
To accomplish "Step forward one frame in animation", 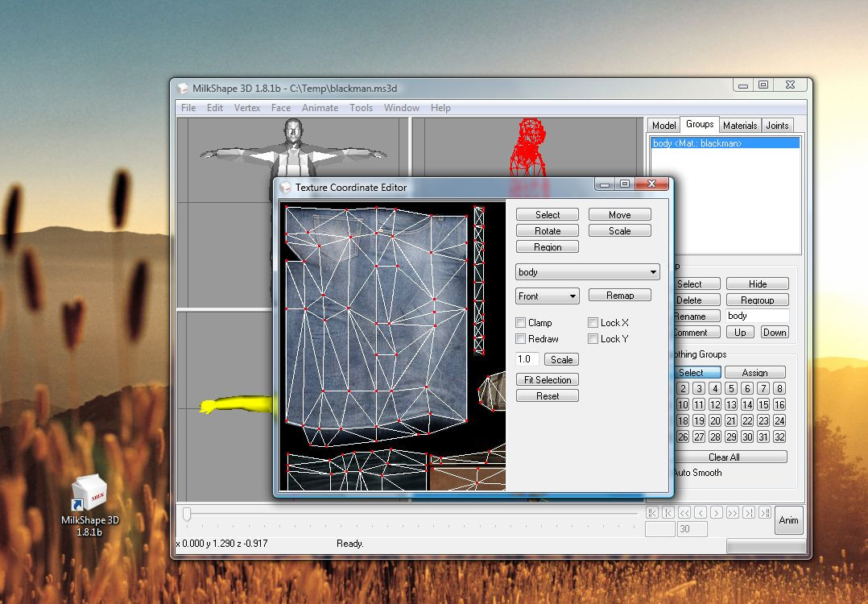I will (x=717, y=513).
